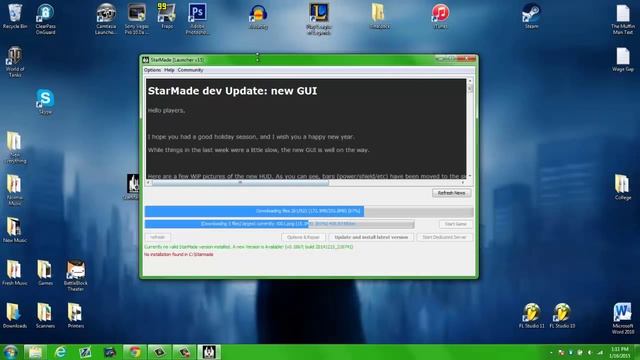Launch iTunes from the desktop icon

pyautogui.click(x=440, y=16)
